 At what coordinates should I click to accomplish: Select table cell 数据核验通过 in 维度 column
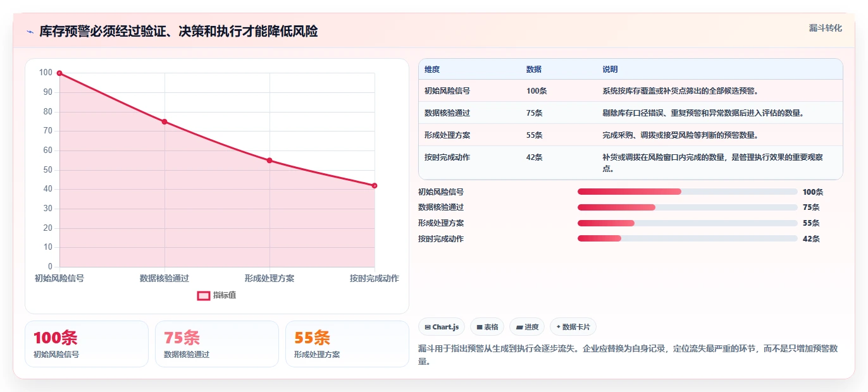(447, 113)
